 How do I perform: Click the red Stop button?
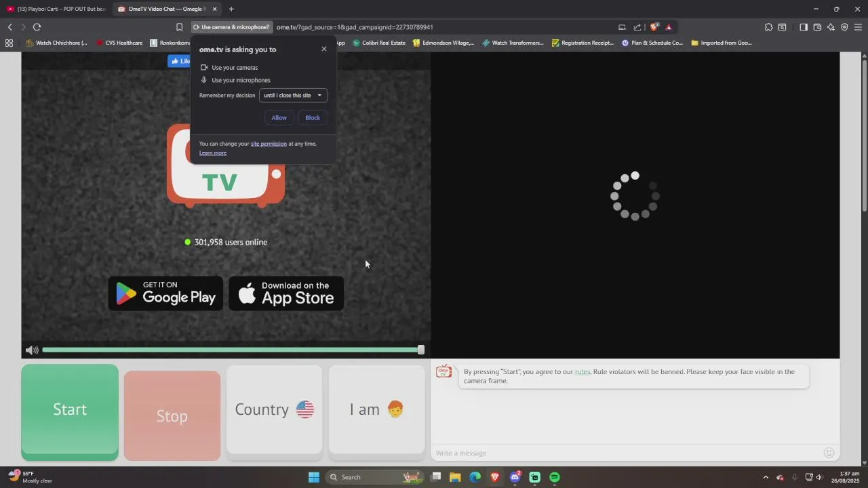[172, 415]
